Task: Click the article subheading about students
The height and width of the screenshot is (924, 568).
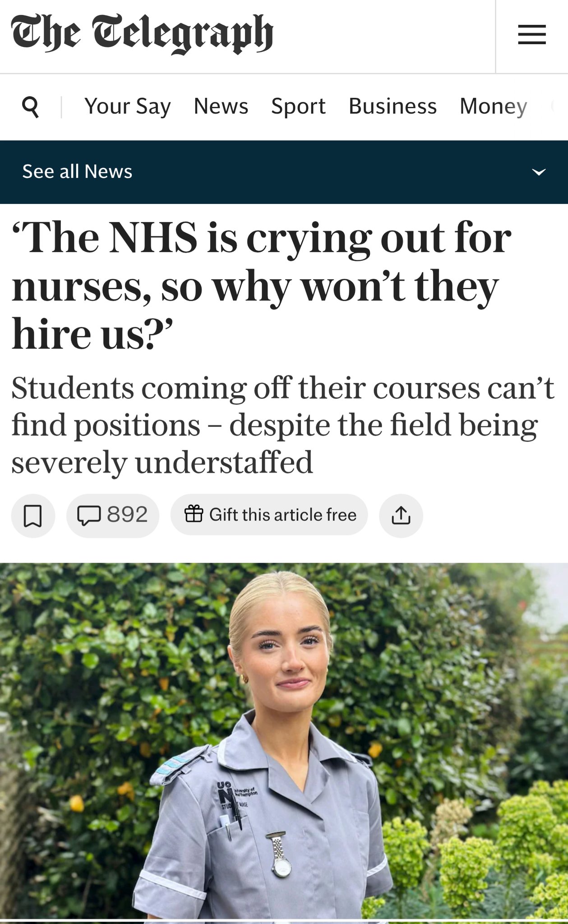Action: [x=283, y=425]
